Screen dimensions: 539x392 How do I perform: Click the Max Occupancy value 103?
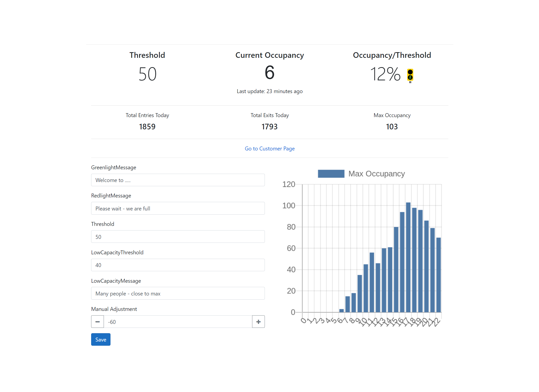(x=392, y=127)
